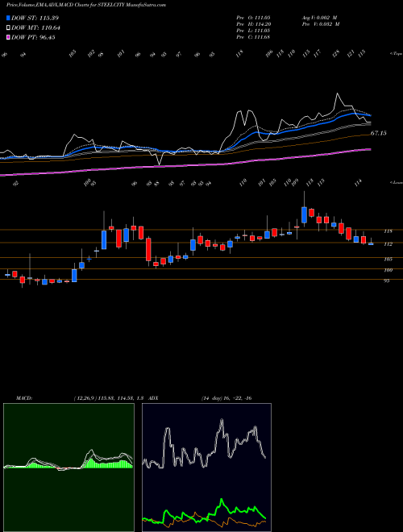Click the 112 price level label

[388, 244]
